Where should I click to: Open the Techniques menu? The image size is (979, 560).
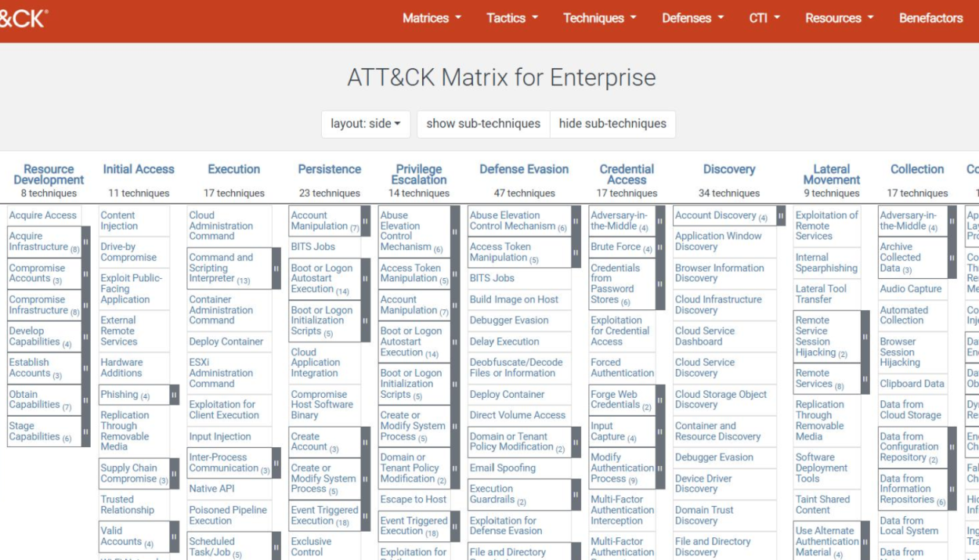pyautogui.click(x=600, y=18)
